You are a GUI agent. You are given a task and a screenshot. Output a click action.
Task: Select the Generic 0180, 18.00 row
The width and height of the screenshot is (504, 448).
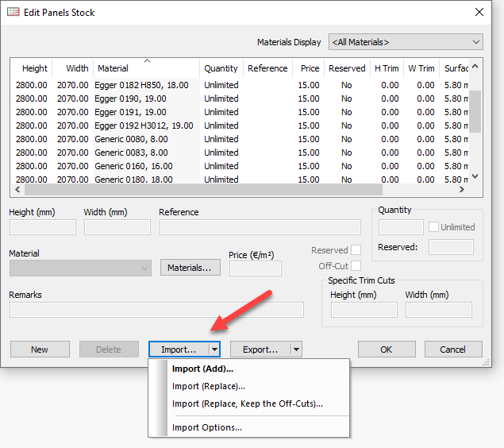pyautogui.click(x=240, y=179)
